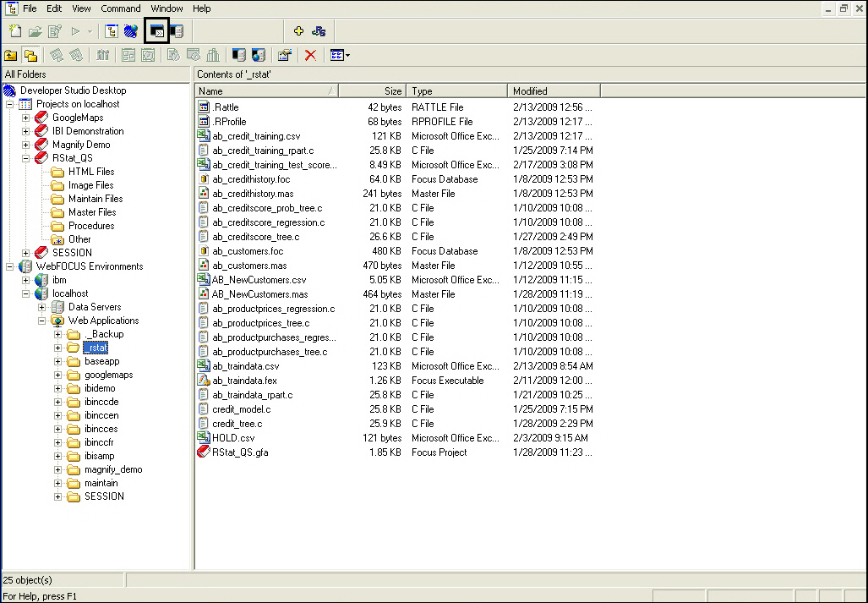Screen dimensions: 868x603
Task: Expand the Magnify Demo project
Action: click(x=25, y=145)
